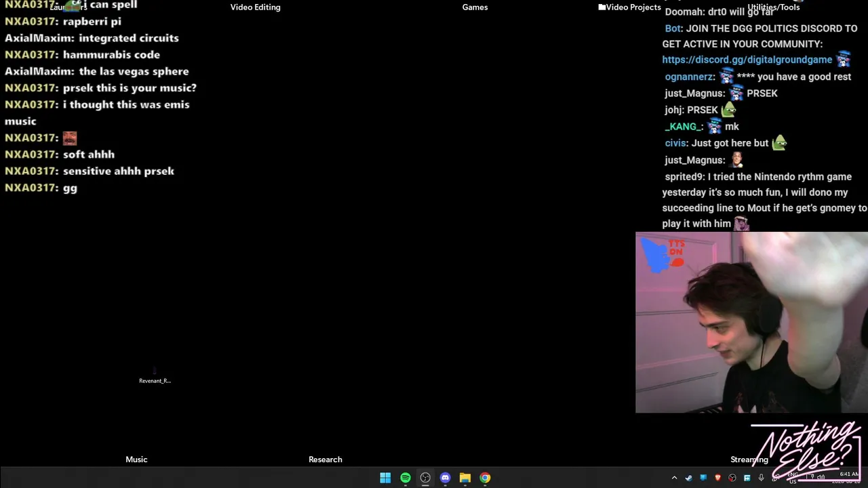Screen dimensions: 868x488
Task: Select the Games desktop group label
Action: (x=475, y=7)
